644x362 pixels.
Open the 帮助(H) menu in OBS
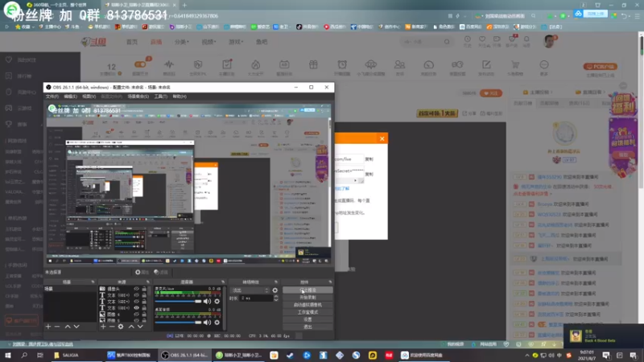[x=180, y=97]
